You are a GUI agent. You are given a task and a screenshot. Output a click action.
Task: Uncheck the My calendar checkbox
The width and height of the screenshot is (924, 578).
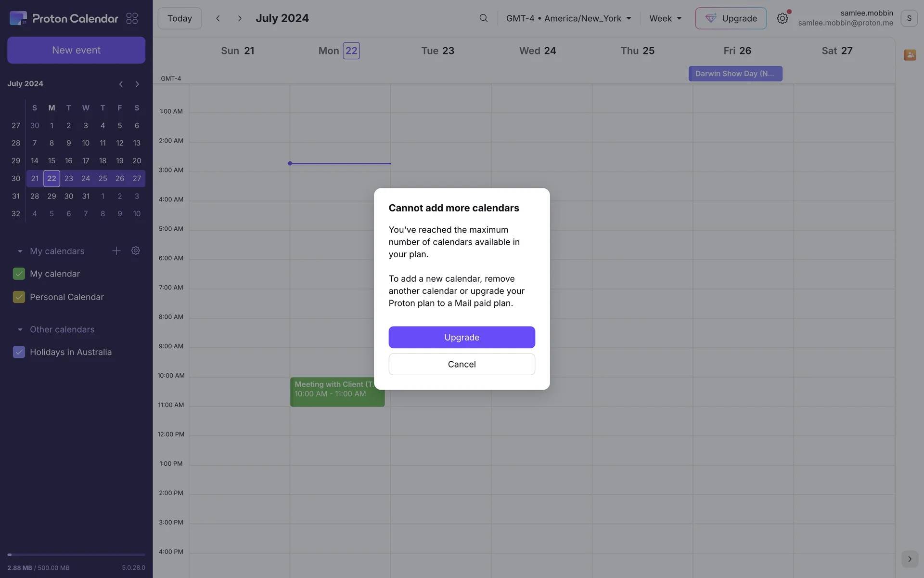pyautogui.click(x=19, y=274)
